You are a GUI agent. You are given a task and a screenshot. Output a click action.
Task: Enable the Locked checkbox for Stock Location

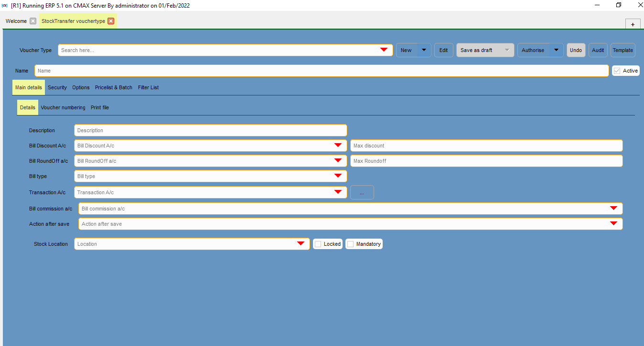pyautogui.click(x=317, y=243)
